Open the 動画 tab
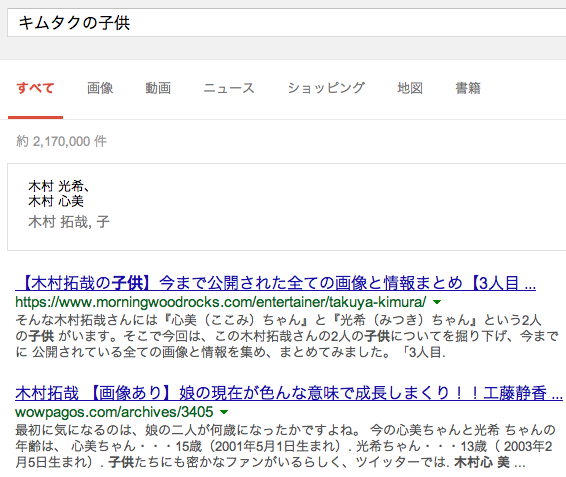The width and height of the screenshot is (566, 477). [x=158, y=88]
